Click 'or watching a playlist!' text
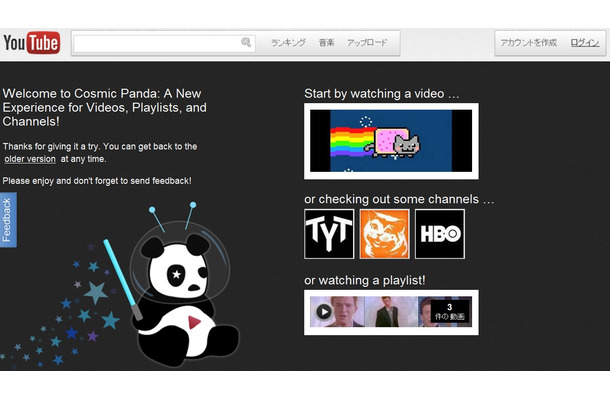 (x=365, y=281)
